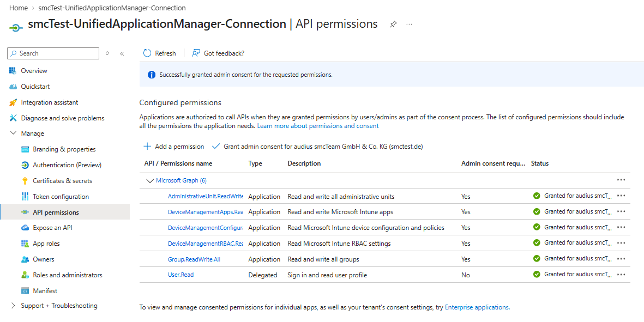Click the Got feedback icon
The image size is (644, 322).
[196, 53]
